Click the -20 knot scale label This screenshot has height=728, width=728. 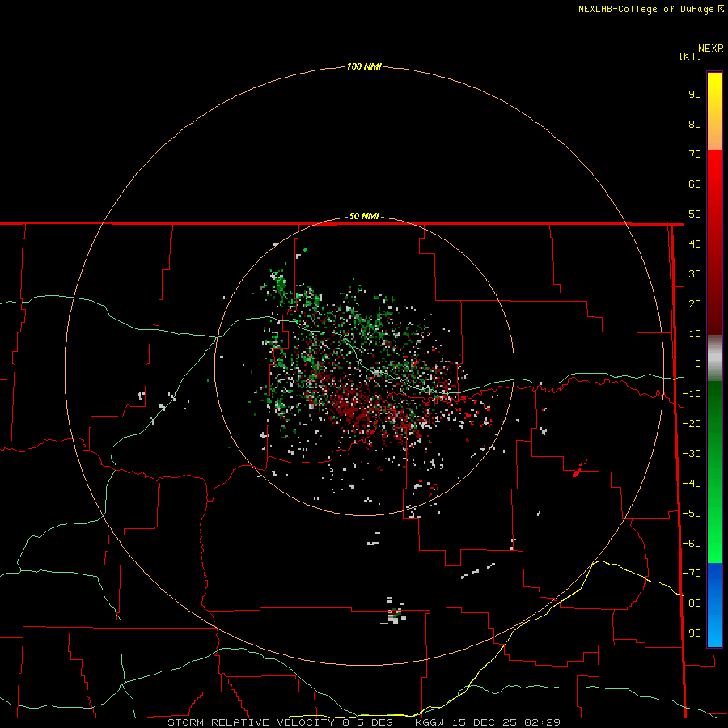pos(692,424)
